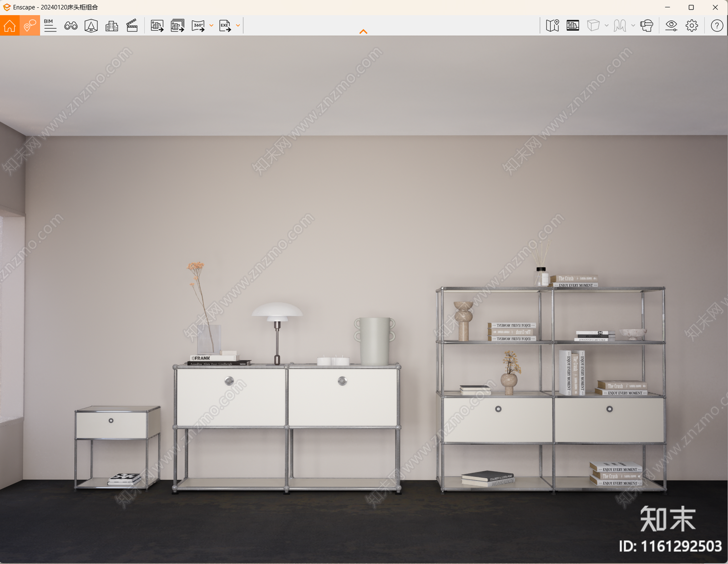Open the BIM information panel

[x=50, y=25]
